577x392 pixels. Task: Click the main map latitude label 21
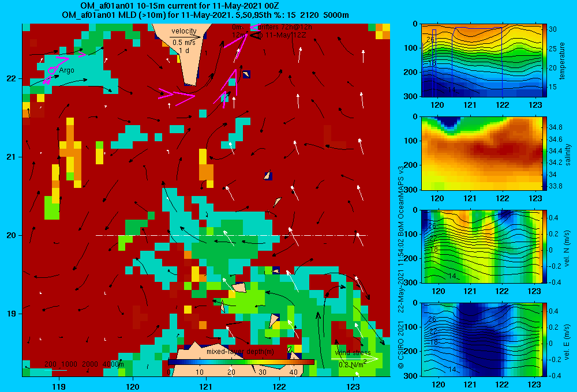[x=12, y=157]
